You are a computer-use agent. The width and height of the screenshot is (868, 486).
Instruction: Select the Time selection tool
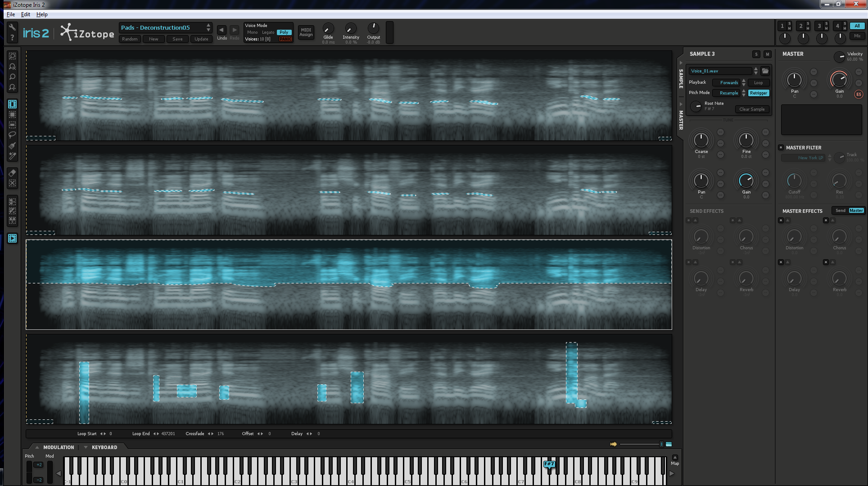(x=13, y=104)
